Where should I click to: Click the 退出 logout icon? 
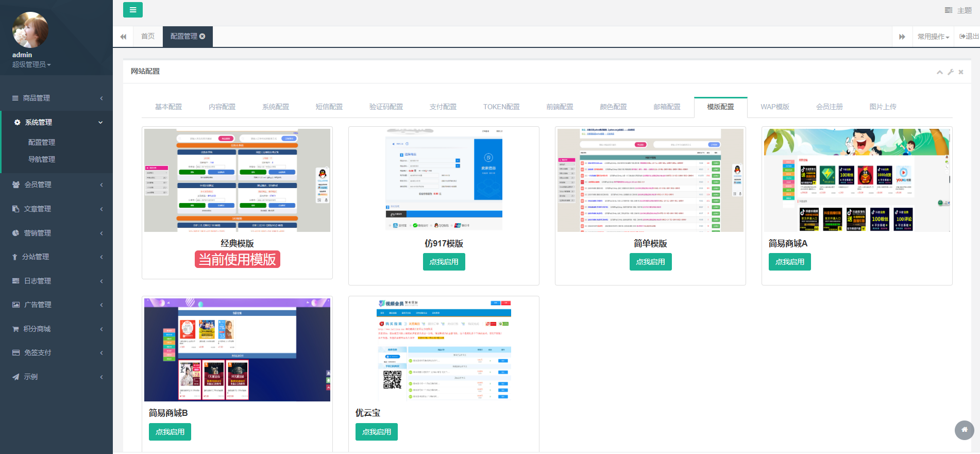click(x=963, y=37)
